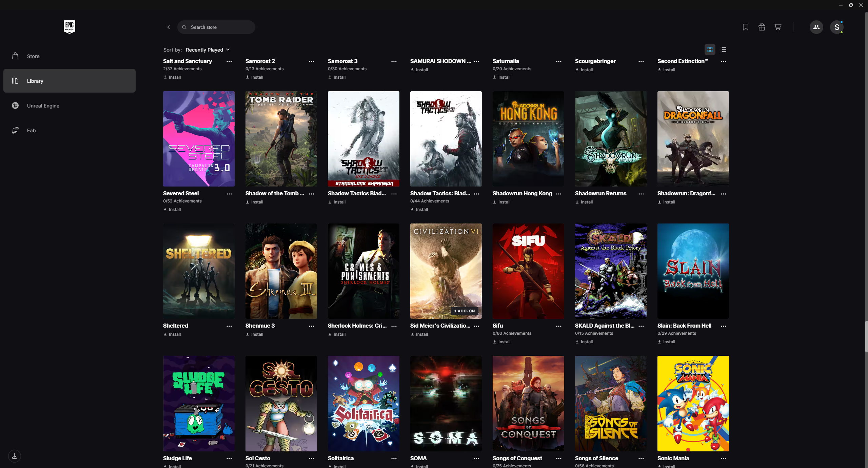
Task: Open the downloads icon in sidebar
Action: coord(15,456)
